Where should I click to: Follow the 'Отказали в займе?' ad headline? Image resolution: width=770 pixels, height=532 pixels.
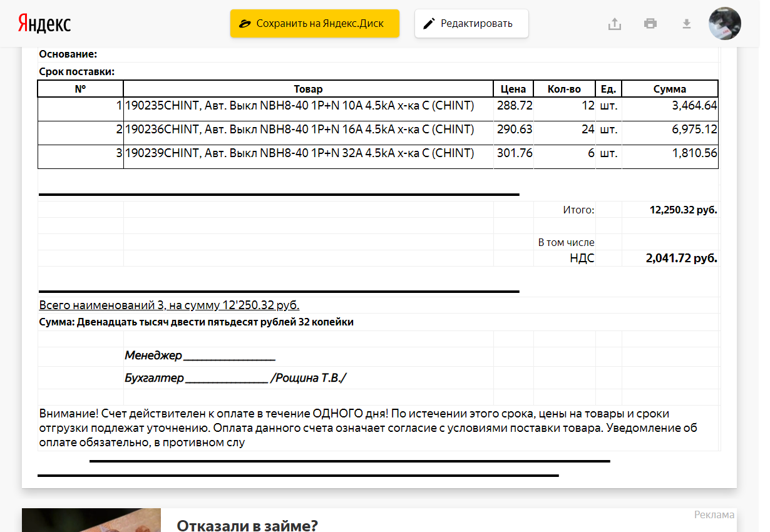pos(247,524)
